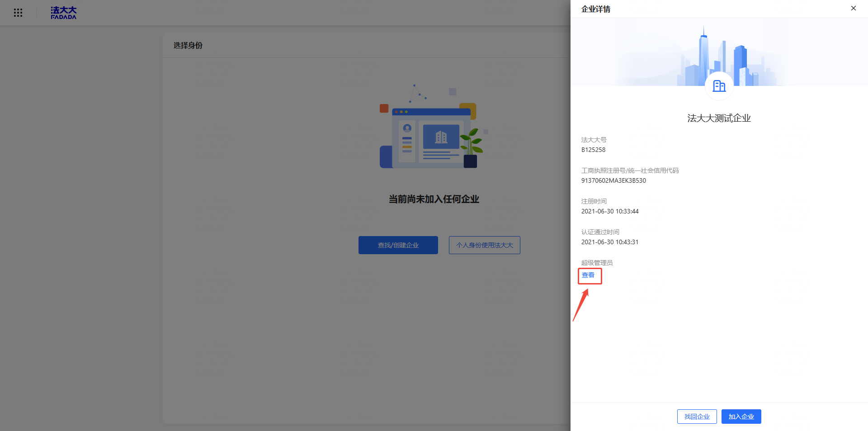868x431 pixels.
Task: Click the 注册时间 label
Action: point(594,201)
